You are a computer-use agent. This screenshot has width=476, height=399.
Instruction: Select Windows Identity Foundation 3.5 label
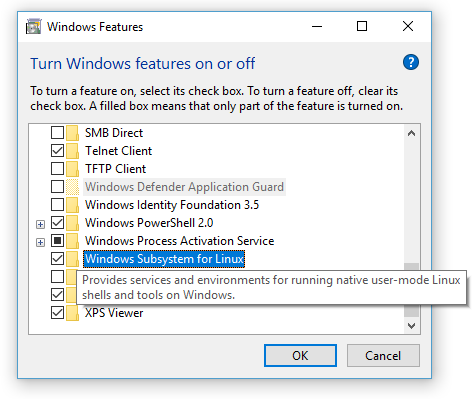click(x=172, y=205)
